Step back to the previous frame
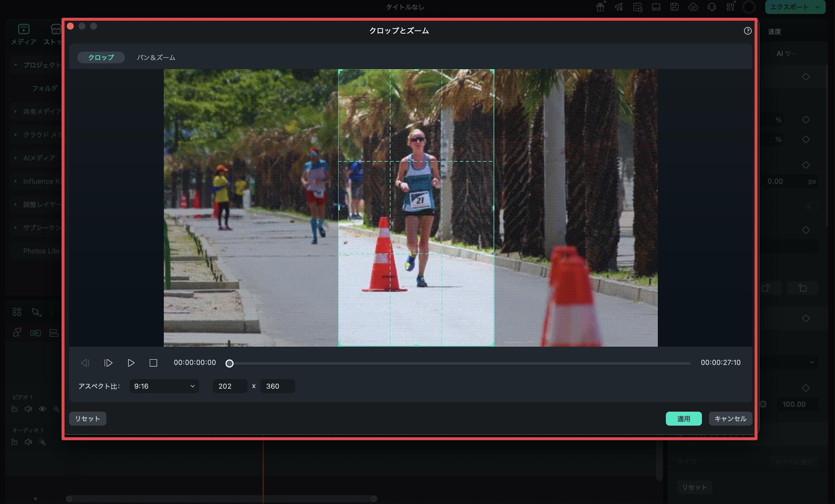Viewport: 835px width, 504px height. coord(85,363)
